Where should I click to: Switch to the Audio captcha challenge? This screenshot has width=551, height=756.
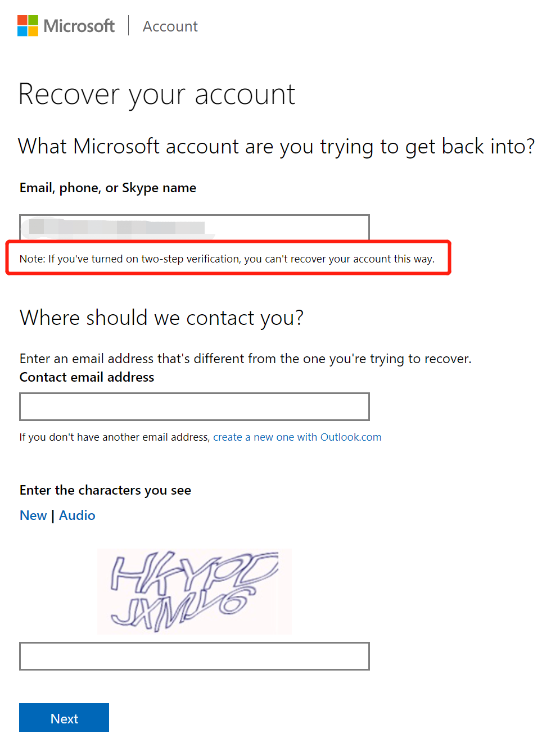coord(77,515)
